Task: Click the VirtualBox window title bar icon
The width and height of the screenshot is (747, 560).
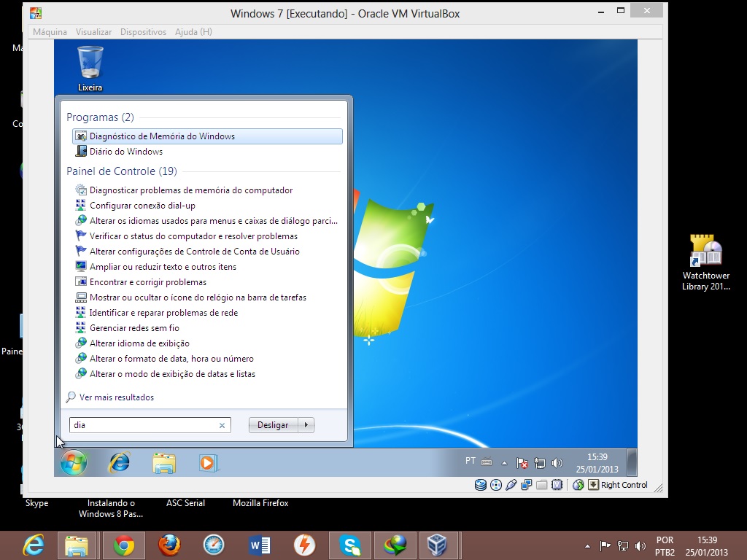Action: pyautogui.click(x=36, y=13)
